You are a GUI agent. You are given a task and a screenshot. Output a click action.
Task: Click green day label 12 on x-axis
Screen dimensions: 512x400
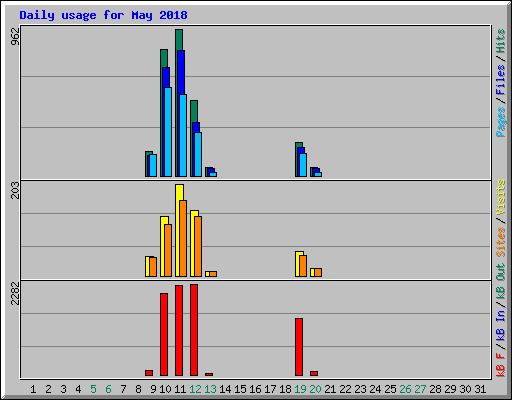click(x=195, y=389)
